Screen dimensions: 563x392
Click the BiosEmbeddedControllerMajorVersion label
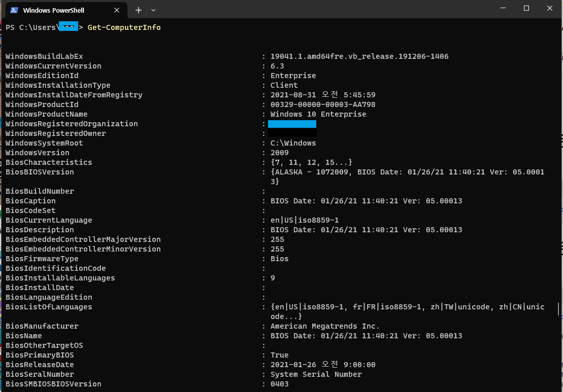click(x=83, y=239)
